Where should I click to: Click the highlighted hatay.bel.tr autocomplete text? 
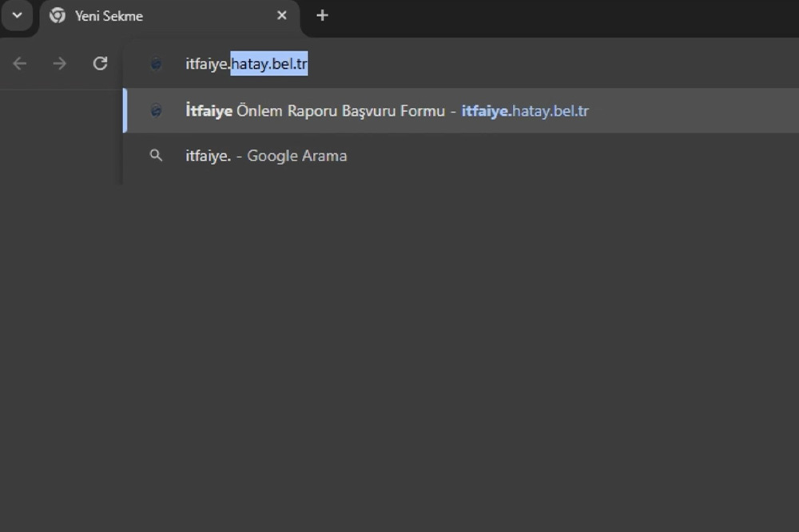[x=269, y=65]
